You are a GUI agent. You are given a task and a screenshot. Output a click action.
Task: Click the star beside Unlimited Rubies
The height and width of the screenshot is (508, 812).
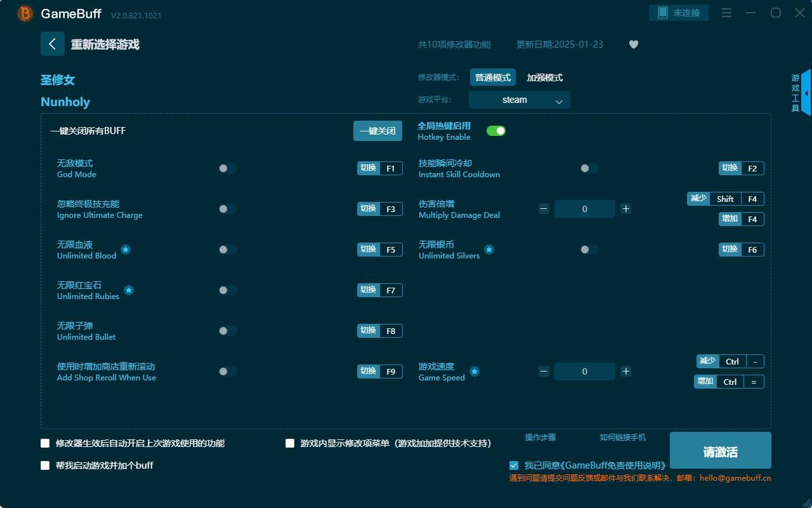129,290
